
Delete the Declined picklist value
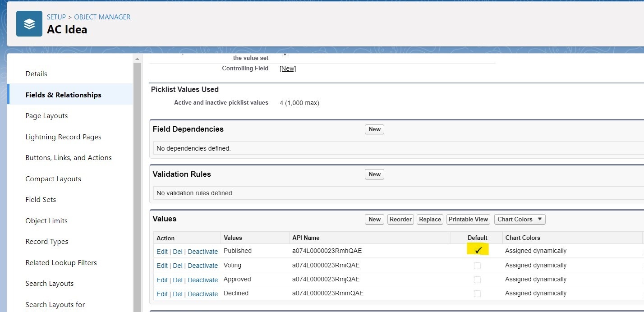click(x=178, y=294)
